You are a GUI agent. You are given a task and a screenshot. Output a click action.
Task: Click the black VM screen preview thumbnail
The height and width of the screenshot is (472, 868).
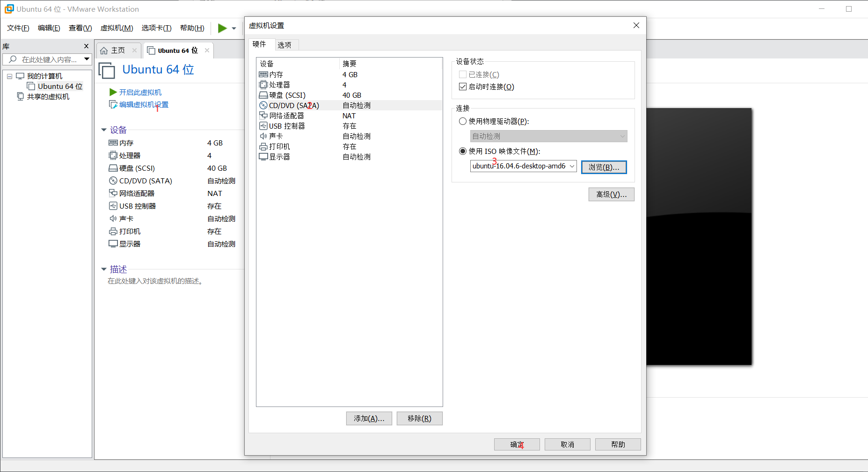[699, 237]
